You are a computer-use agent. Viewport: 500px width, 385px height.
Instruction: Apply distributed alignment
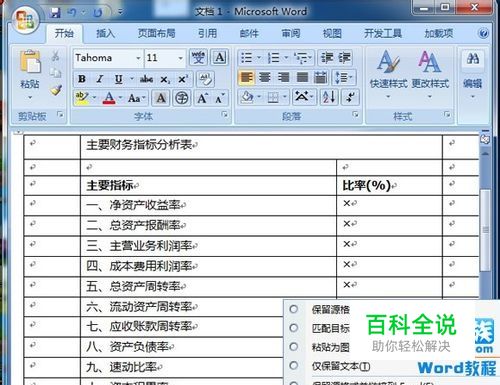(x=321, y=77)
